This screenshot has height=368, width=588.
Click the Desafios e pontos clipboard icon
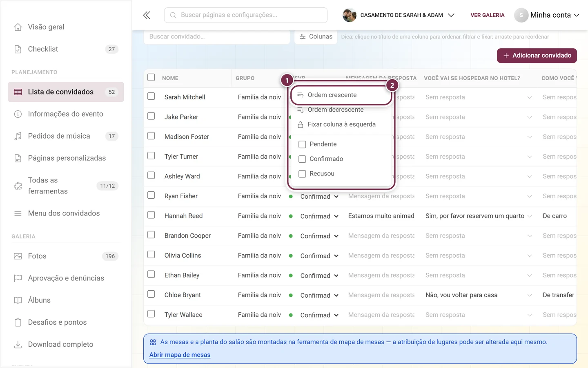pos(18,323)
